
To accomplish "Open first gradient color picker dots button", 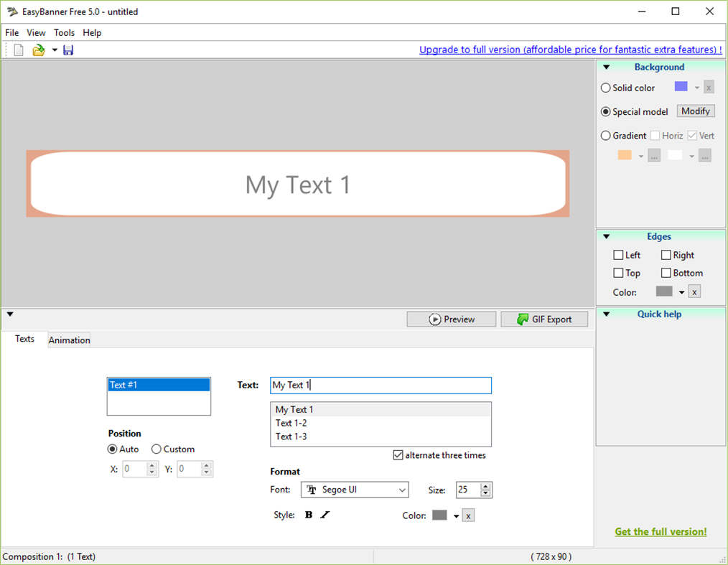I will click(654, 156).
